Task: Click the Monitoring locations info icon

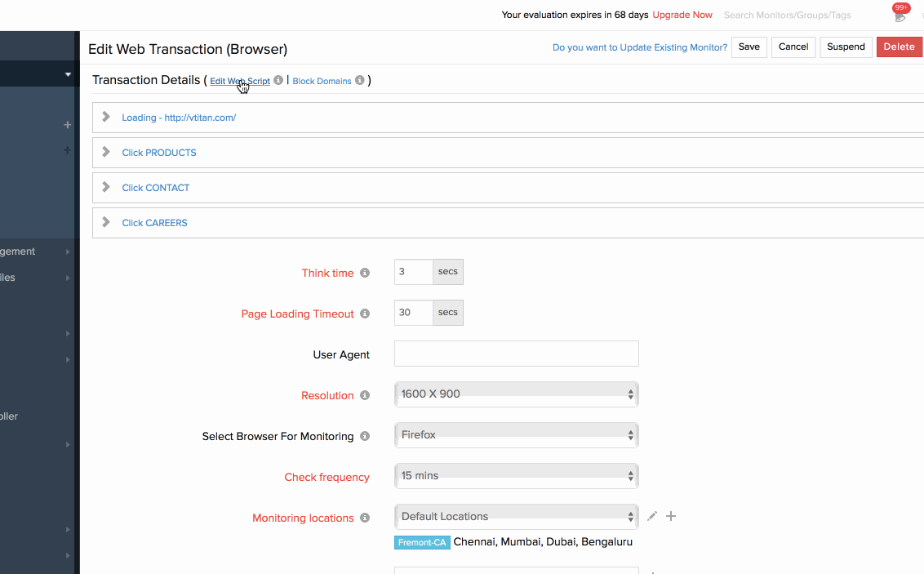Action: point(365,518)
